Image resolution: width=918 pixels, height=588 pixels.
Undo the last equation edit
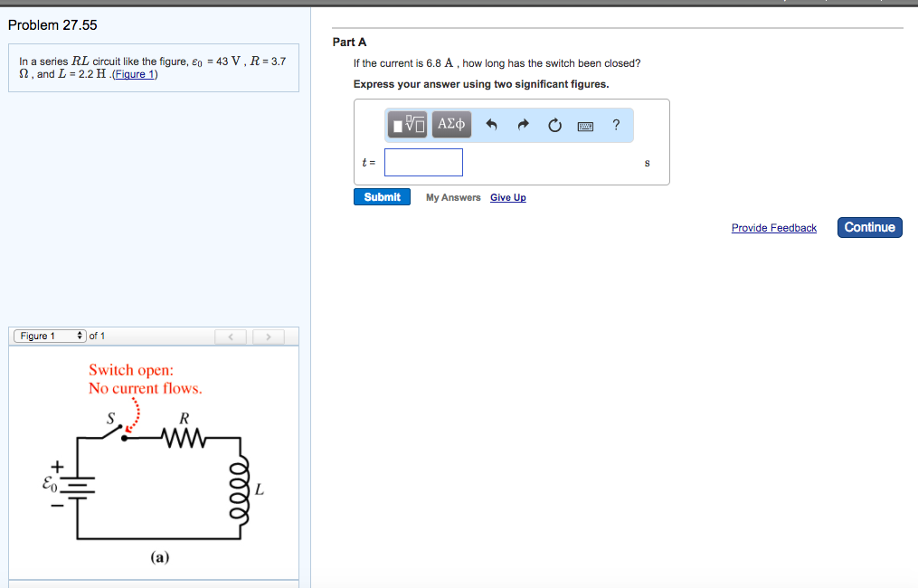click(491, 124)
